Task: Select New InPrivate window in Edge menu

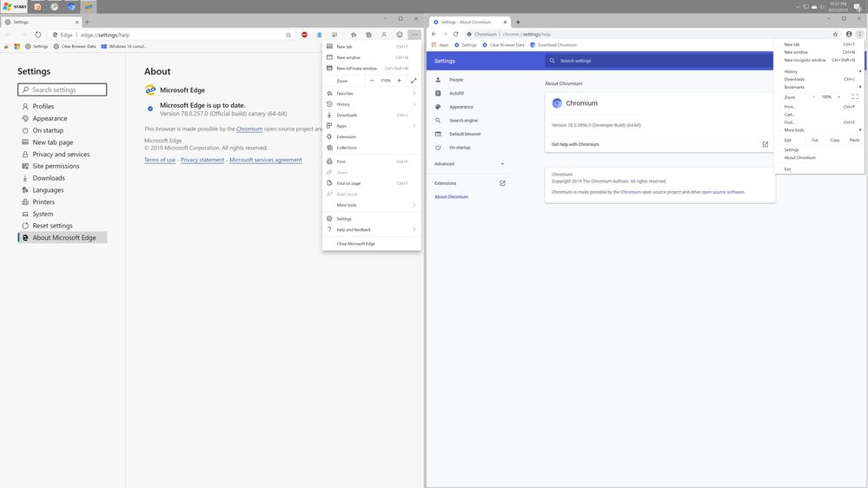Action: click(372, 69)
